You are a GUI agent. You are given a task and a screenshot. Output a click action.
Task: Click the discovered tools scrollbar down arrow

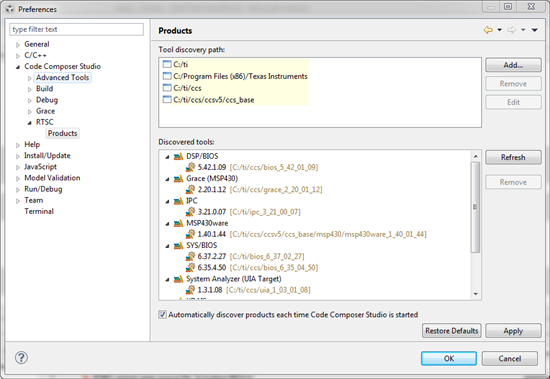tap(476, 294)
